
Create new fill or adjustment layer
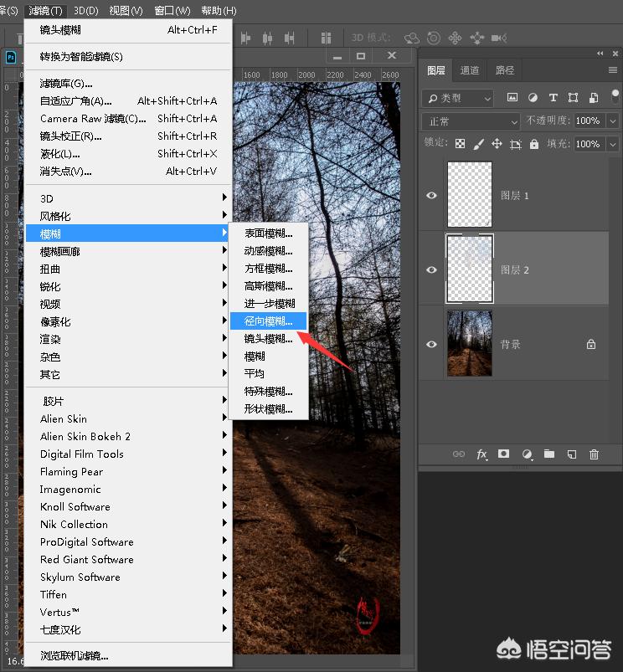click(527, 454)
